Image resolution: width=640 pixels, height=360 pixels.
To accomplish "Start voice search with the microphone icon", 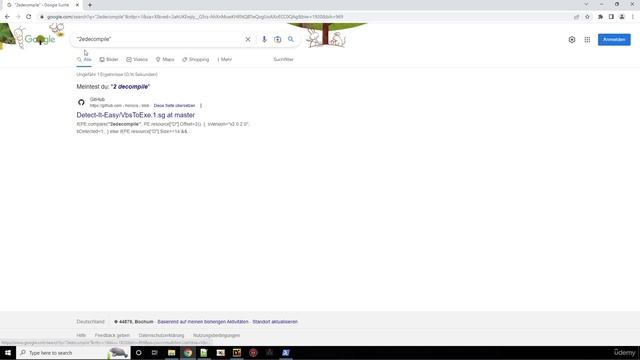I will (264, 39).
